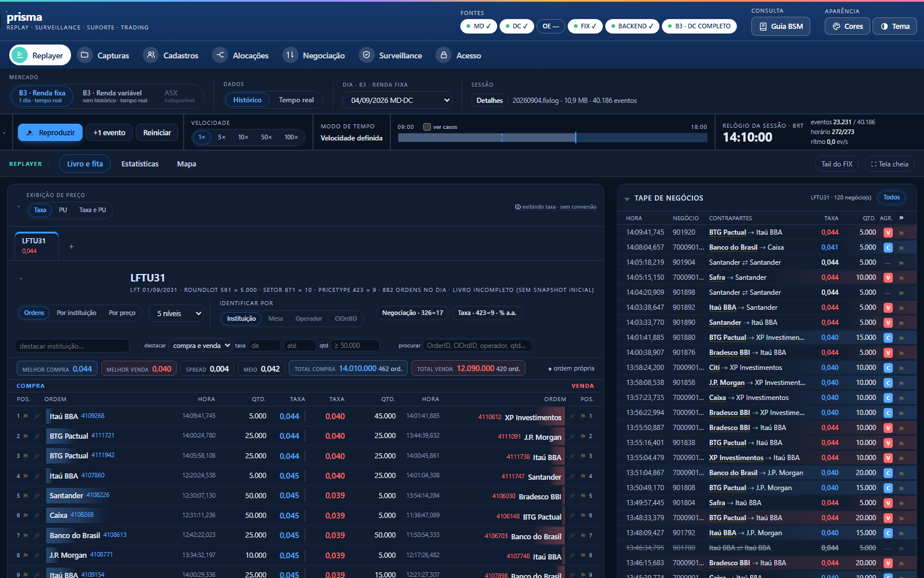The height and width of the screenshot is (578, 924).
Task: Collapse the LFTU31 book header arrow
Action: (21, 279)
